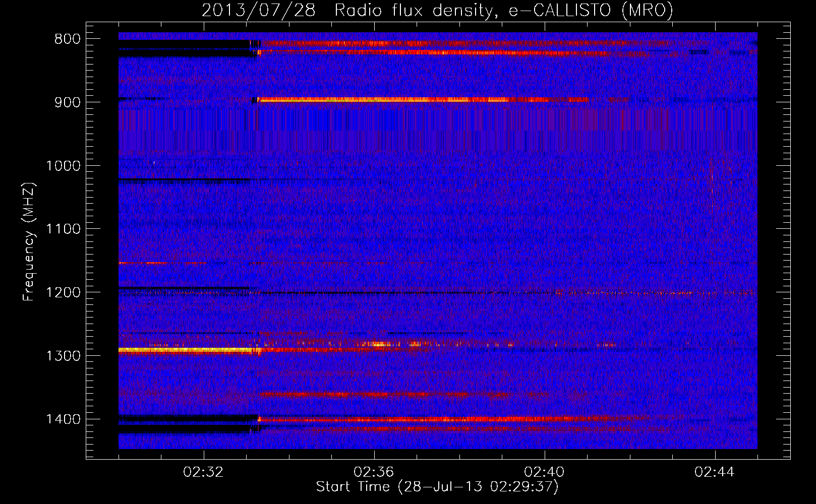
Task: Click the 1200 frequency tick label
Action: click(63, 292)
